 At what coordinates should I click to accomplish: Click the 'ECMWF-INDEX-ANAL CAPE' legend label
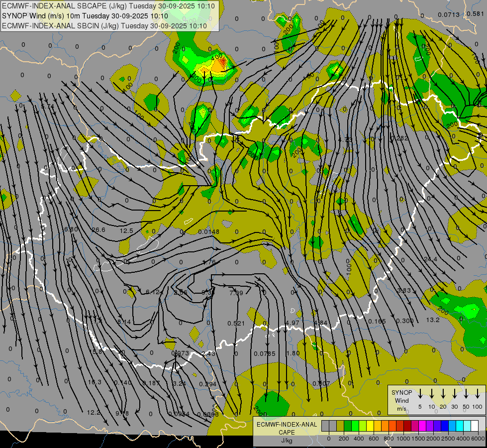287,428
